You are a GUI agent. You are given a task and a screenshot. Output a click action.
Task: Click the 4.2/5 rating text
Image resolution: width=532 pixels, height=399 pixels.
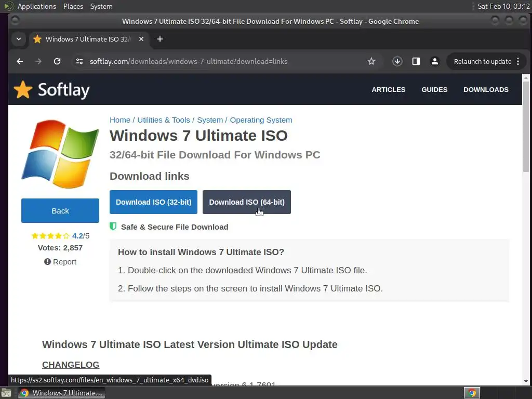(81, 236)
